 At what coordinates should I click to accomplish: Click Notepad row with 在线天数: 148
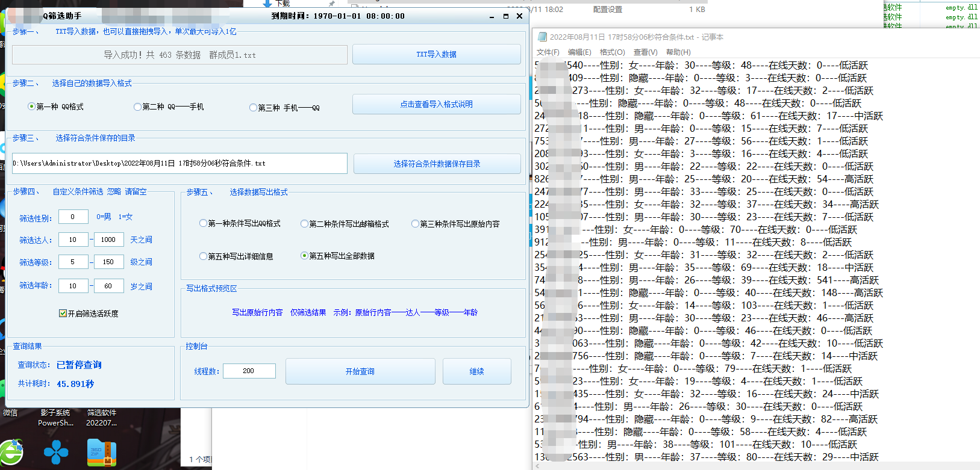[708, 292]
